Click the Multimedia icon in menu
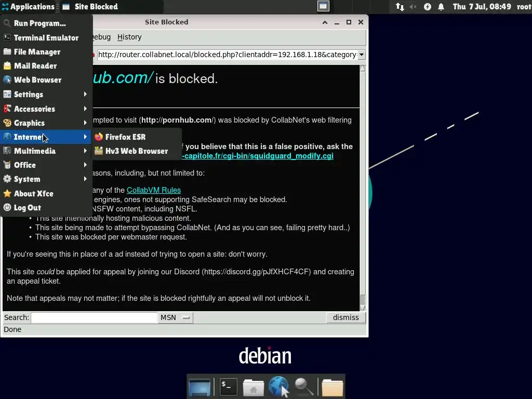This screenshot has height=399, width=532. 7,151
